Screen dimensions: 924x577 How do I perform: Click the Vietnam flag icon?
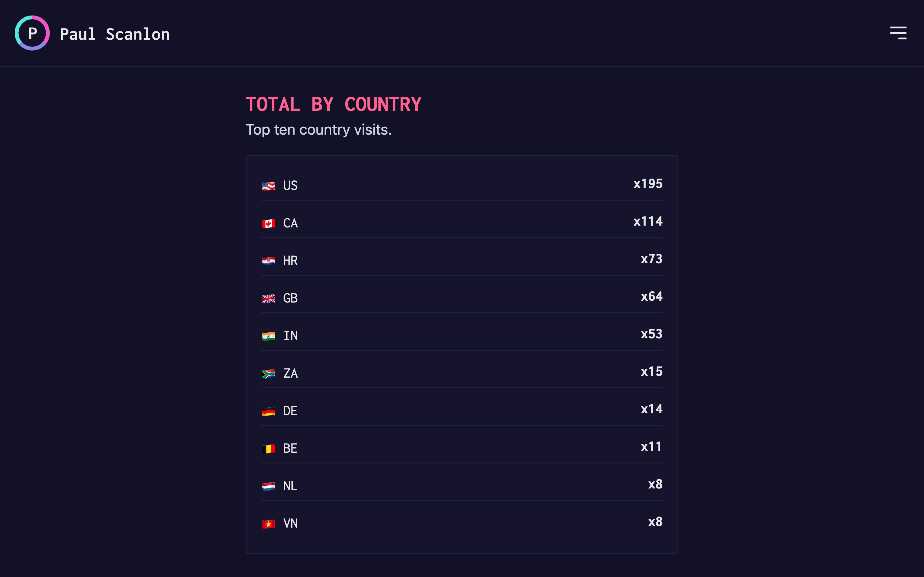coord(268,523)
